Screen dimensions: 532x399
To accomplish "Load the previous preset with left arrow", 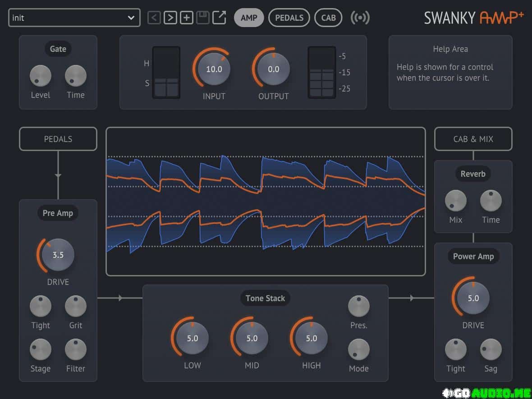I will point(154,18).
